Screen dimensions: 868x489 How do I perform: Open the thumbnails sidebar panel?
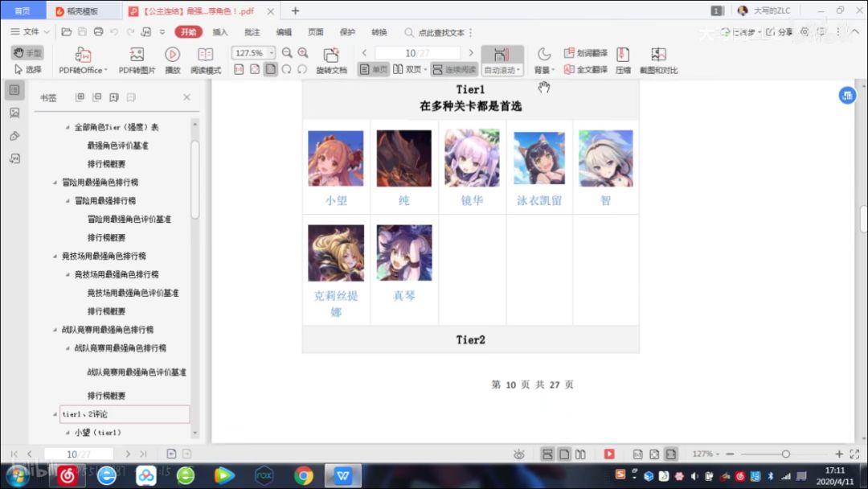(14, 113)
